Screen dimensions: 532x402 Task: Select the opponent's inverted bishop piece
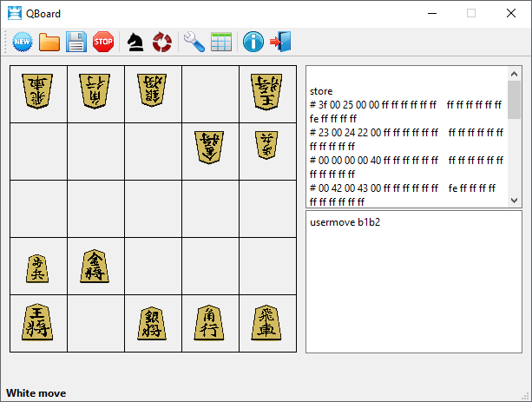95,91
